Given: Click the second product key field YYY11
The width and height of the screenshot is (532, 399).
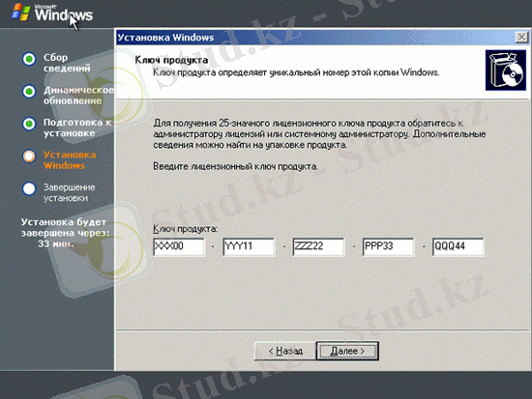Looking at the screenshot, I should click(x=249, y=246).
